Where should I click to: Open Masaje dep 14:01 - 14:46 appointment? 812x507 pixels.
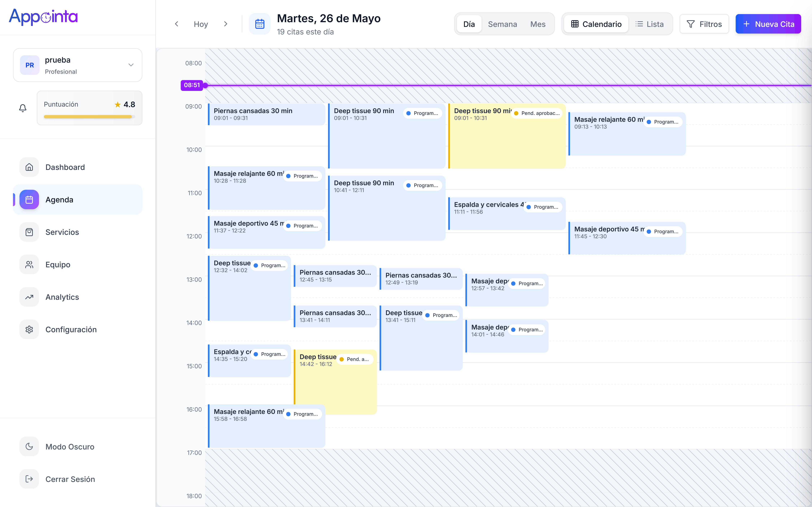pyautogui.click(x=507, y=336)
